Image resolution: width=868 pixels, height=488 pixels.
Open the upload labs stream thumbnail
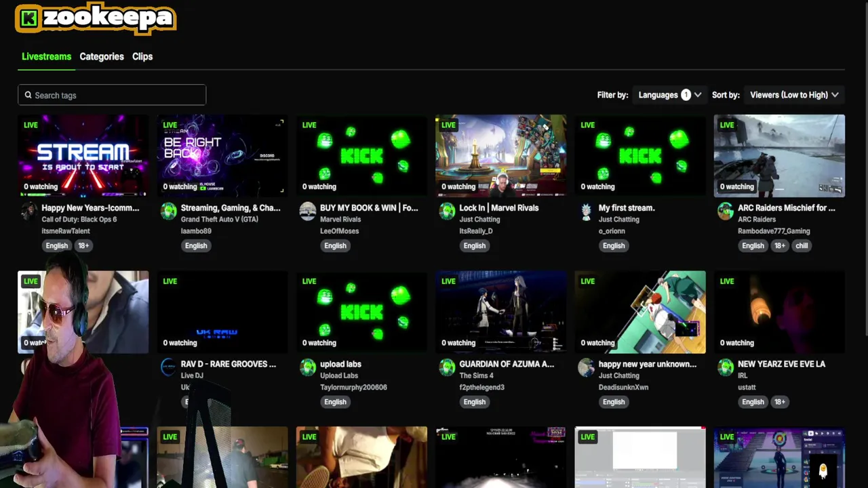click(361, 312)
